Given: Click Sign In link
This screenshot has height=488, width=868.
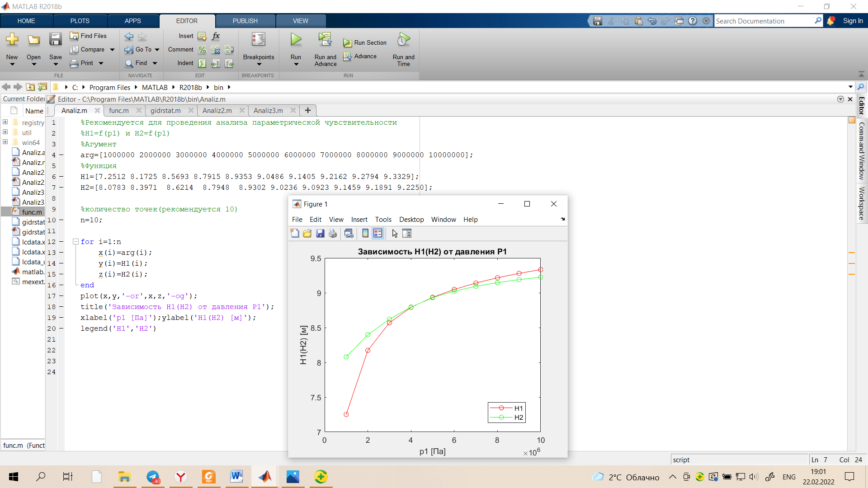Looking at the screenshot, I should (853, 21).
